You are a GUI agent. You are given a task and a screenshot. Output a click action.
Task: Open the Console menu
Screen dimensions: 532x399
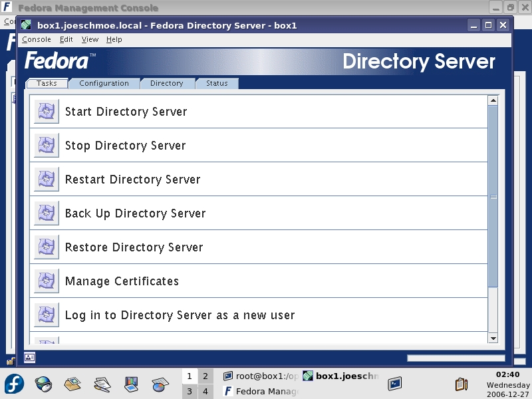coord(36,40)
